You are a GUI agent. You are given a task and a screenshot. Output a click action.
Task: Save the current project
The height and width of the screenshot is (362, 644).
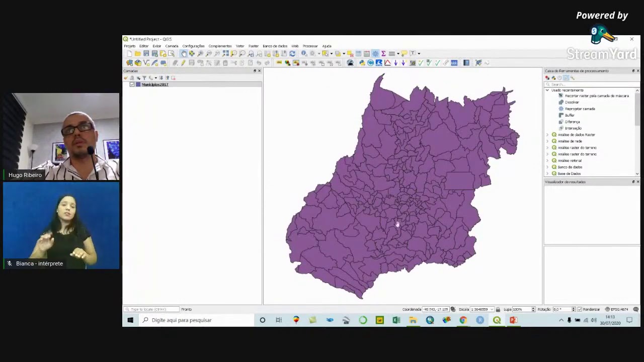point(146,53)
